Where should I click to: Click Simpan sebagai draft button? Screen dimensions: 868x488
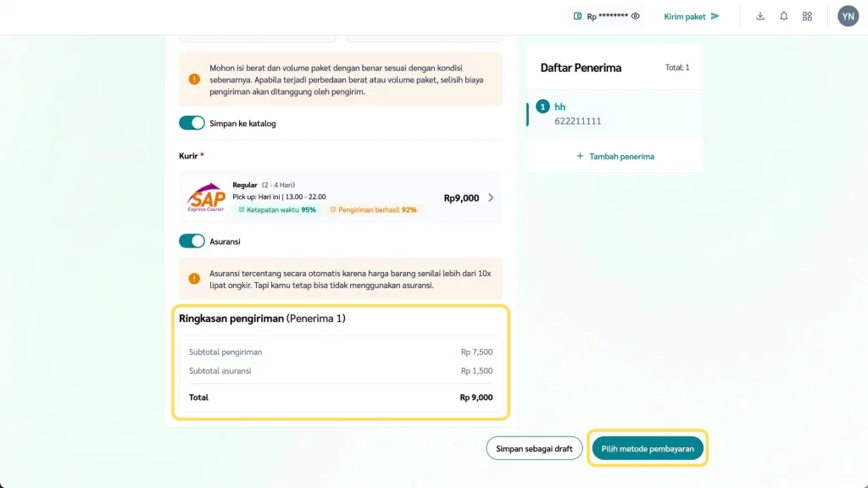(534, 448)
